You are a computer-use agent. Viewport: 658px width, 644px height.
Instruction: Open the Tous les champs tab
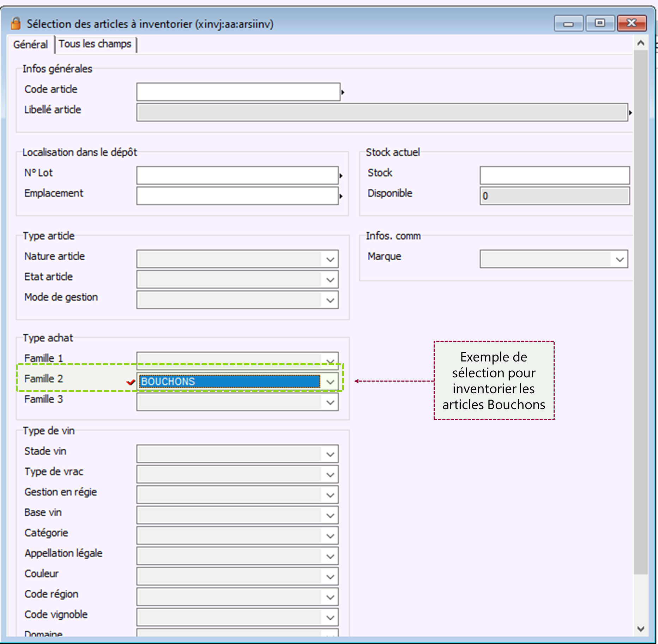pyautogui.click(x=95, y=44)
